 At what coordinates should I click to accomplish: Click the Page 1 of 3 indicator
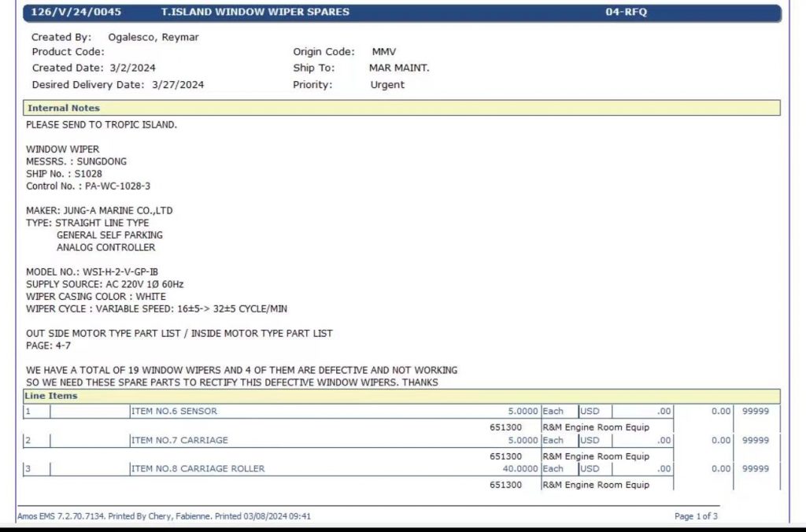click(x=696, y=516)
